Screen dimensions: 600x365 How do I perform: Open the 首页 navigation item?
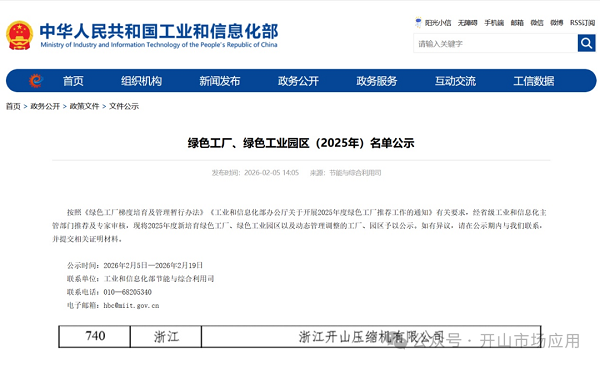[73, 81]
